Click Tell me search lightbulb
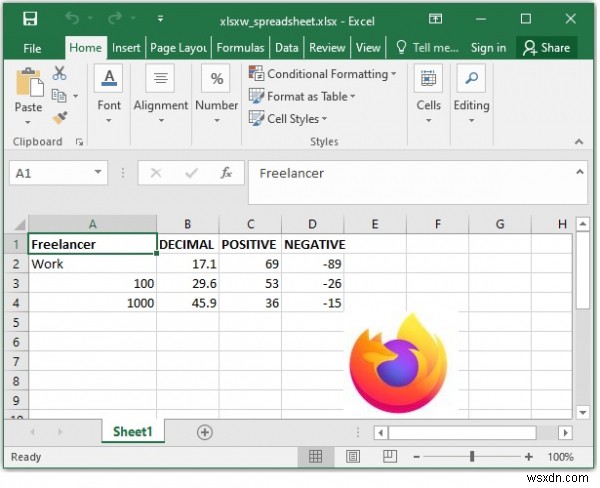 (x=401, y=47)
